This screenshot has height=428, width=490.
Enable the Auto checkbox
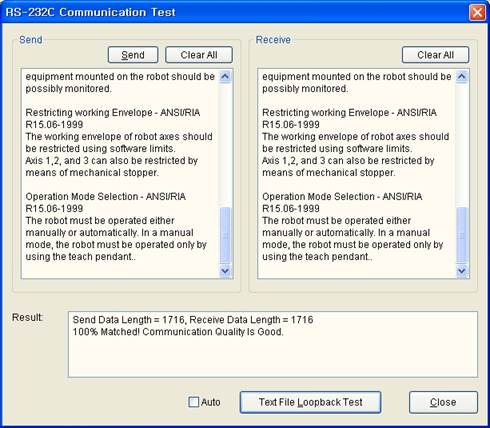pyautogui.click(x=193, y=402)
